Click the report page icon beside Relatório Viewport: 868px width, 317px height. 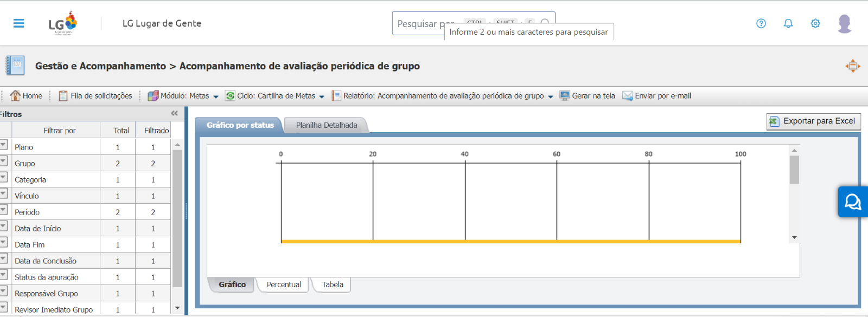tap(336, 96)
